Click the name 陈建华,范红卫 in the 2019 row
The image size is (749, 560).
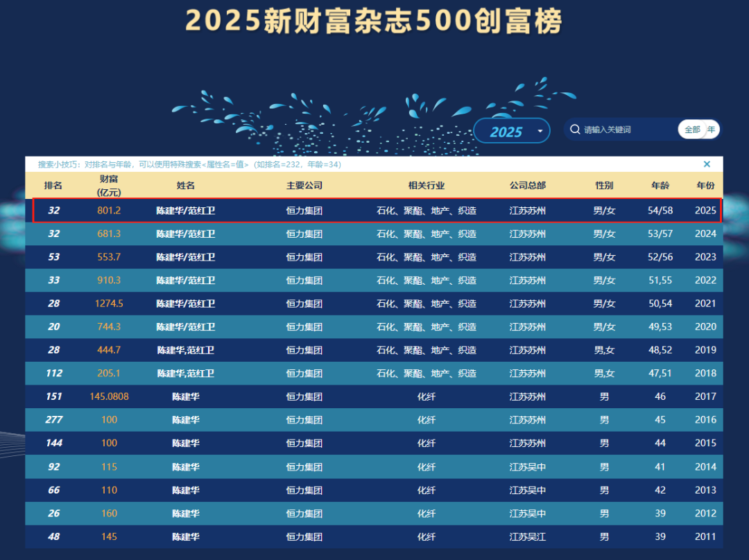(x=185, y=350)
